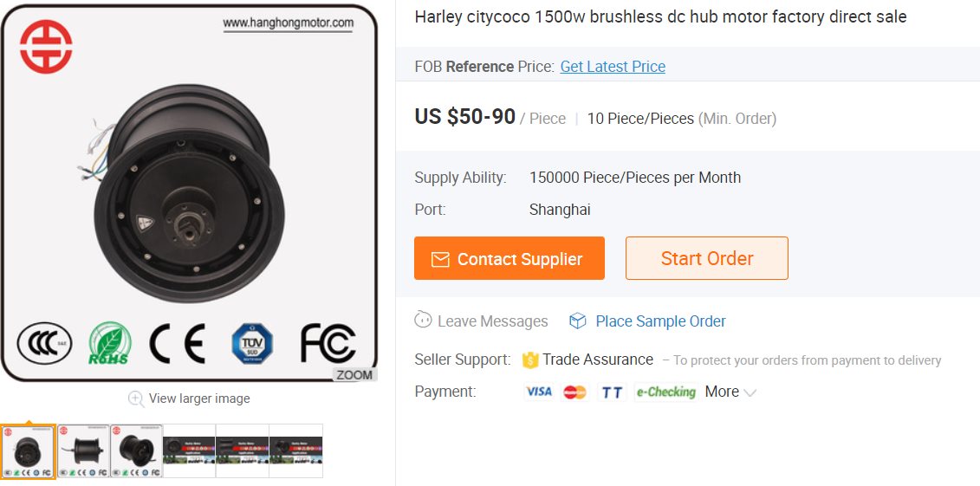Viewport: 980px width, 486px height.
Task: Select the second thumbnail showing motor side view
Action: click(x=83, y=451)
